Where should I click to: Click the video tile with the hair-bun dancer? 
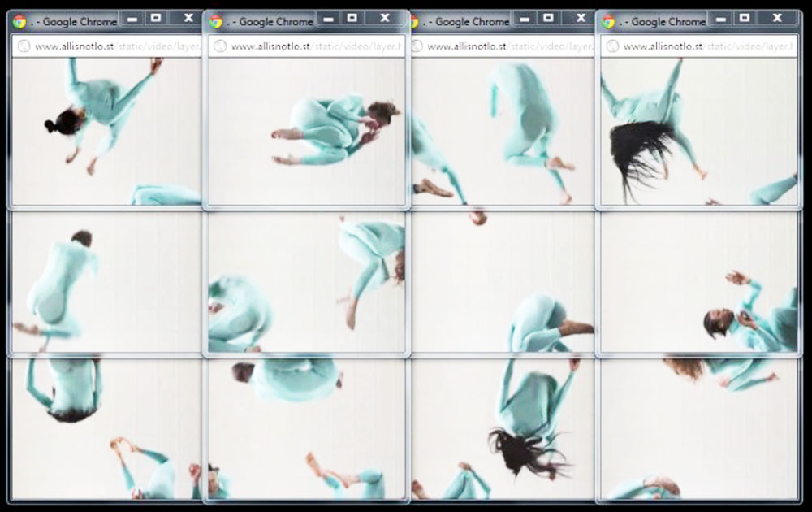coord(106,131)
